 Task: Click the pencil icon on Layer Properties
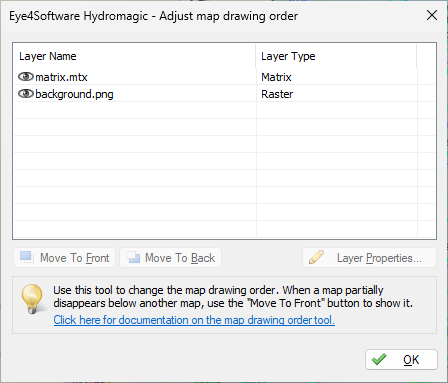pos(316,257)
